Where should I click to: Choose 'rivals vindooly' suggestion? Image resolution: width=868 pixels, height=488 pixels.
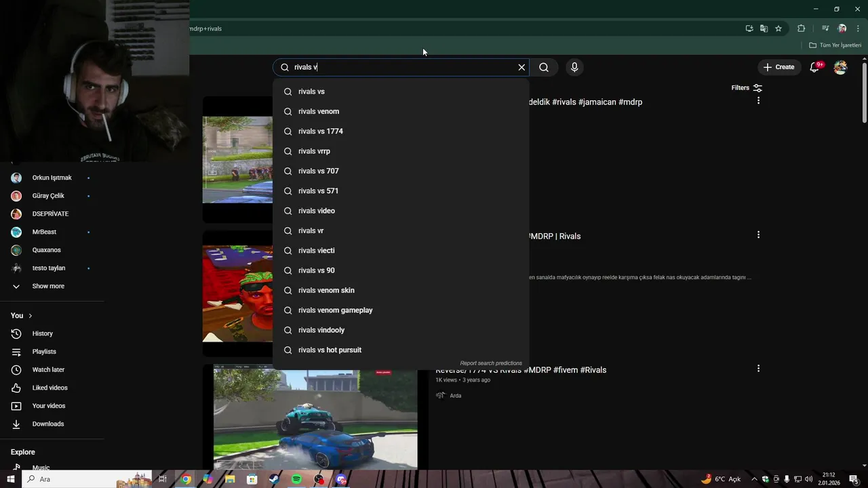pos(401,330)
